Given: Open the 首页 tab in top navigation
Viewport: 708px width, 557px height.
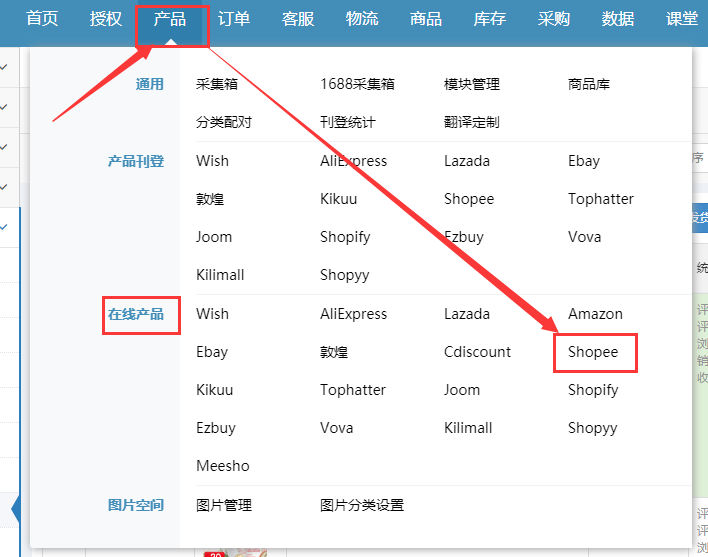Looking at the screenshot, I should [42, 19].
